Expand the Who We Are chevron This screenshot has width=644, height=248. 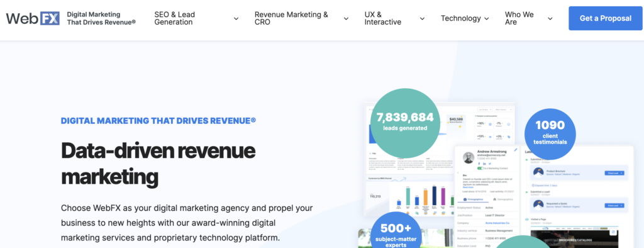point(550,18)
